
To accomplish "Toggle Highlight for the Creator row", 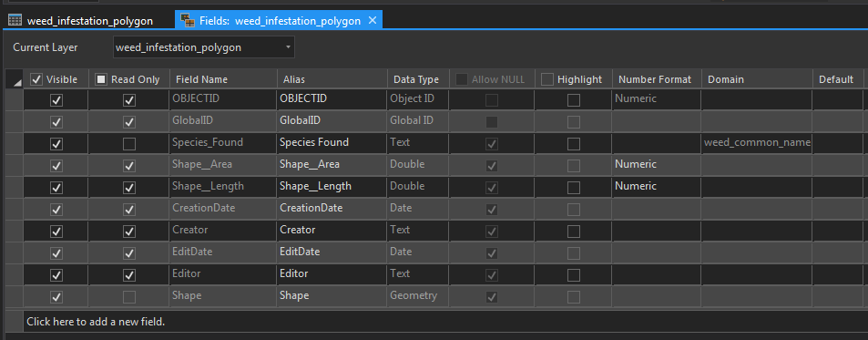I will [574, 231].
